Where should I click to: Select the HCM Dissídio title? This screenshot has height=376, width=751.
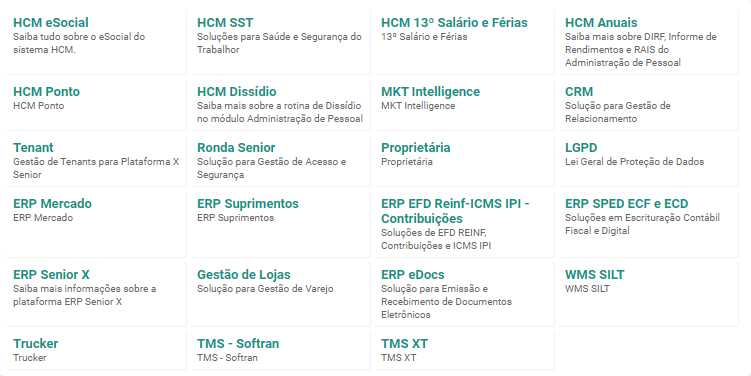tap(237, 91)
